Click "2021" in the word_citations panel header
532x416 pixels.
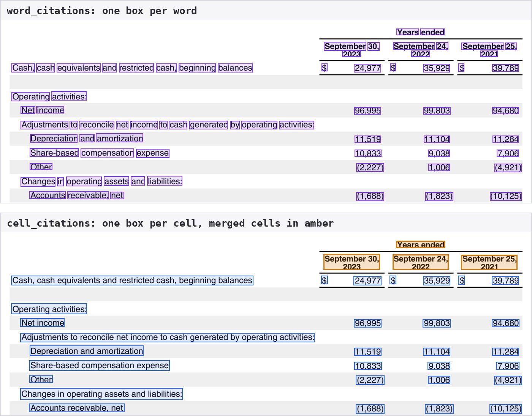tap(489, 54)
